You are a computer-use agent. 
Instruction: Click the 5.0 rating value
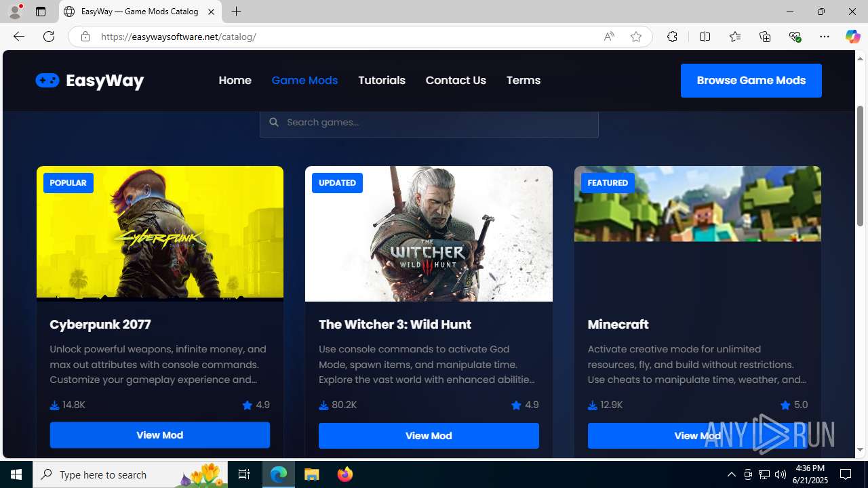click(x=801, y=405)
